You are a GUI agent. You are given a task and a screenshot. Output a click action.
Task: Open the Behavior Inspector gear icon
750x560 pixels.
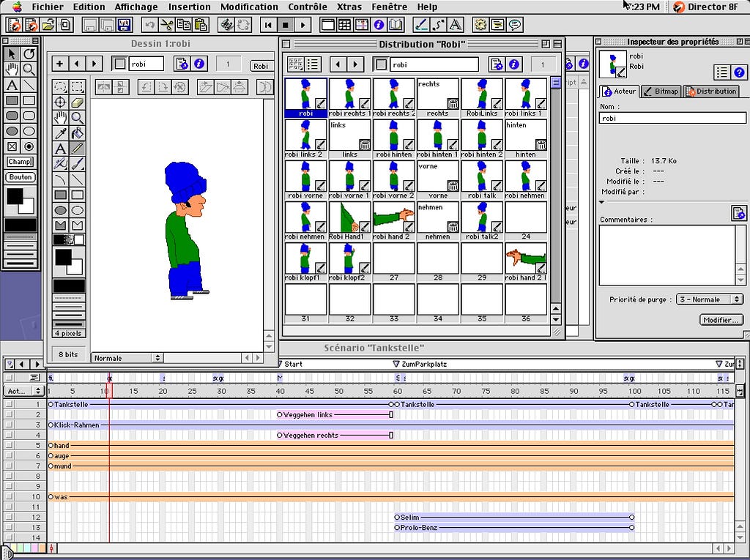pos(480,24)
